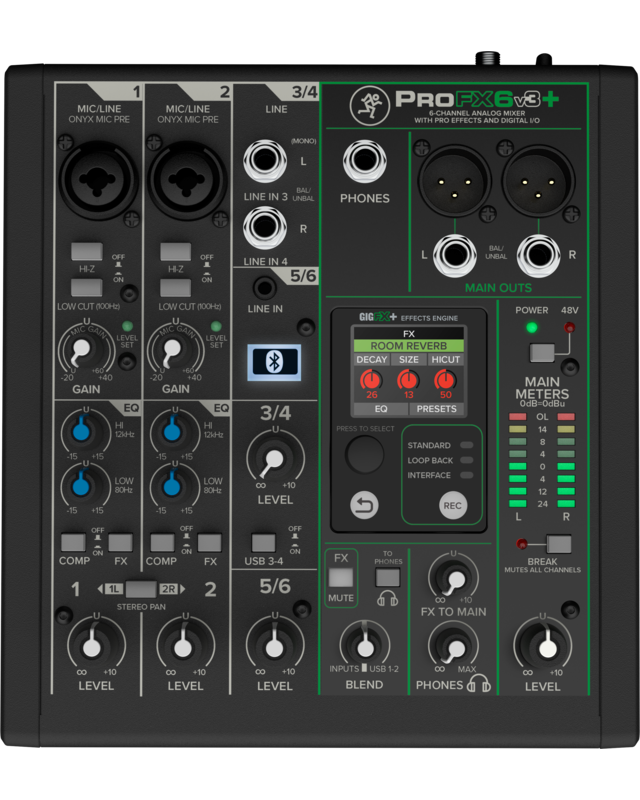The image size is (640, 800).
Task: Click the right XLR main output
Action: point(538,181)
